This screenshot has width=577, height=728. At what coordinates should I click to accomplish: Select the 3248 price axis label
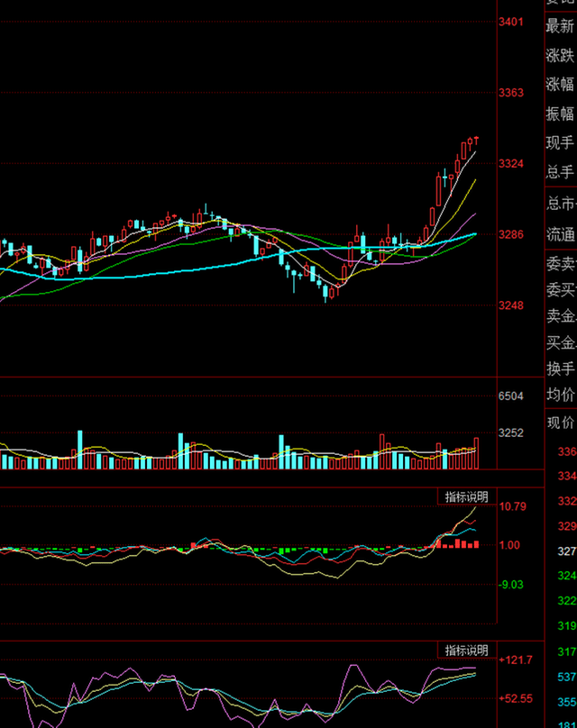[511, 305]
